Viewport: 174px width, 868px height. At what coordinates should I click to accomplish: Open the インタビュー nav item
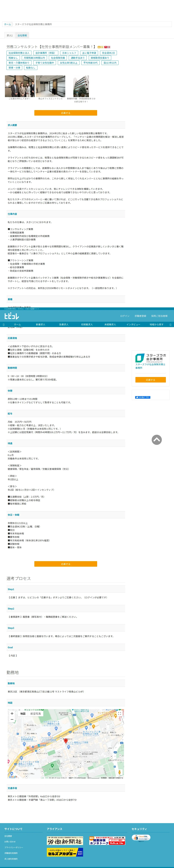coord(133,324)
